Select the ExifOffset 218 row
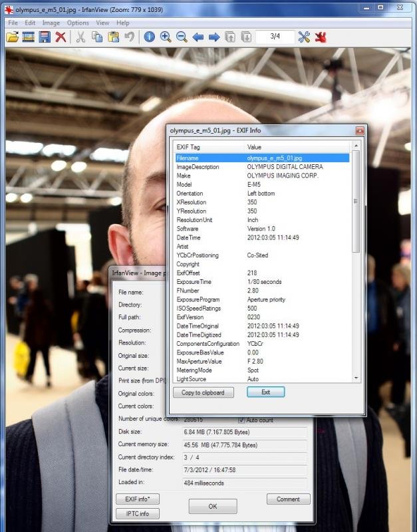The width and height of the screenshot is (417, 532). point(262,273)
